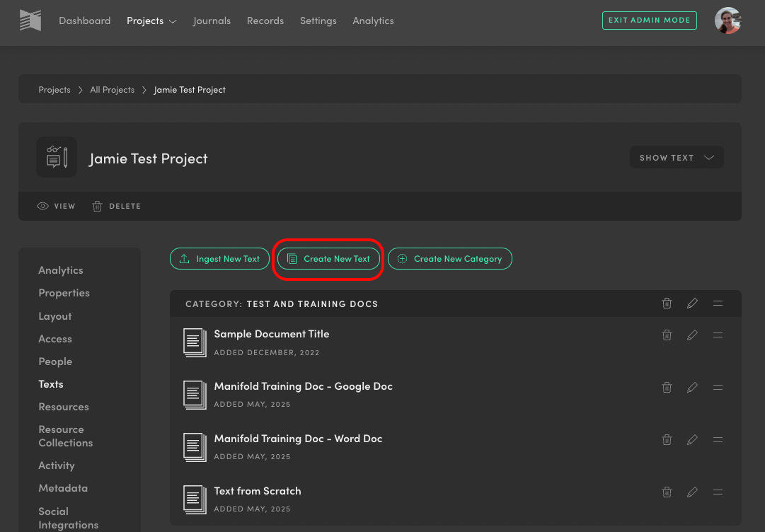Open the Projects dropdown in the top navigation
Screen dimensions: 765x532
(x=151, y=21)
